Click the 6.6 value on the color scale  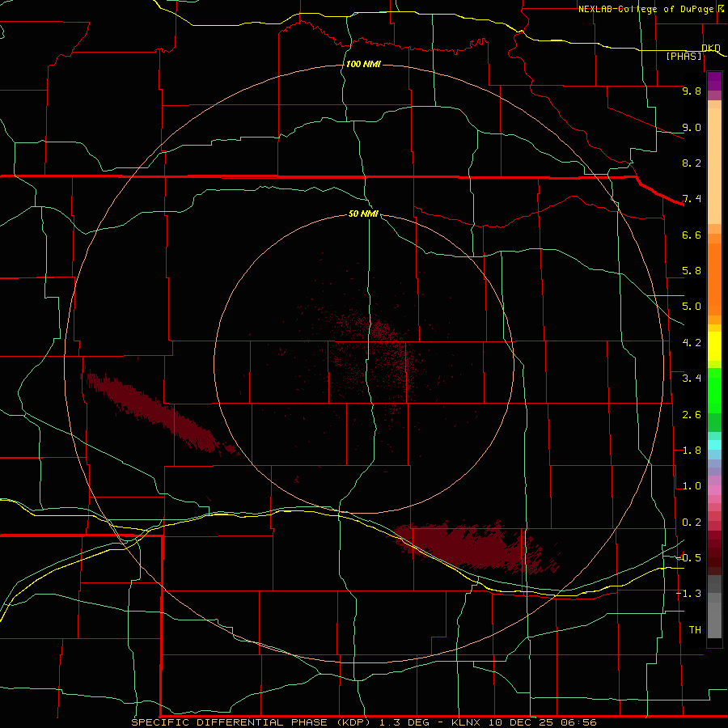pyautogui.click(x=692, y=235)
